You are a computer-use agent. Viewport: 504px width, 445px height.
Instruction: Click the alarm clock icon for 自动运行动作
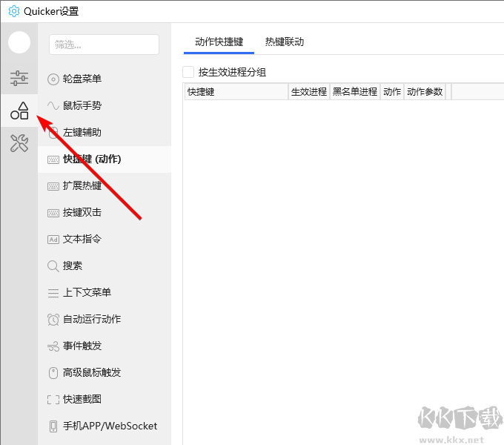point(53,320)
